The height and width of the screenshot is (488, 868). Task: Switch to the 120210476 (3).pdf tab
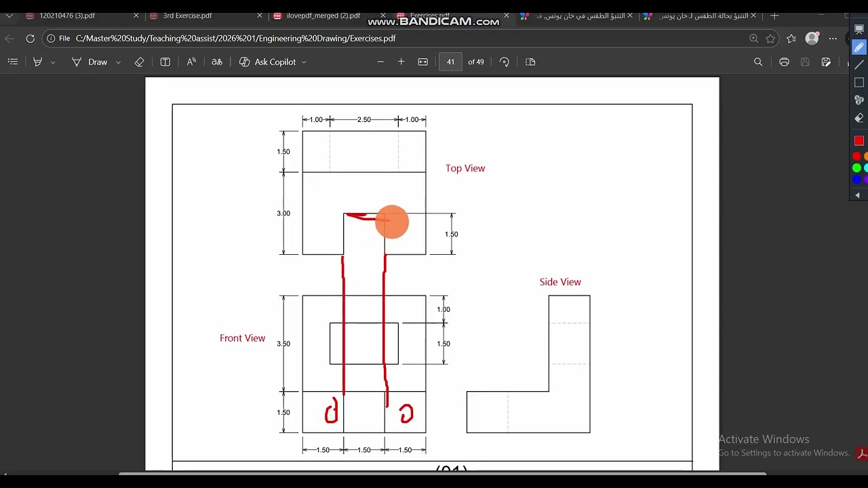[x=80, y=16]
